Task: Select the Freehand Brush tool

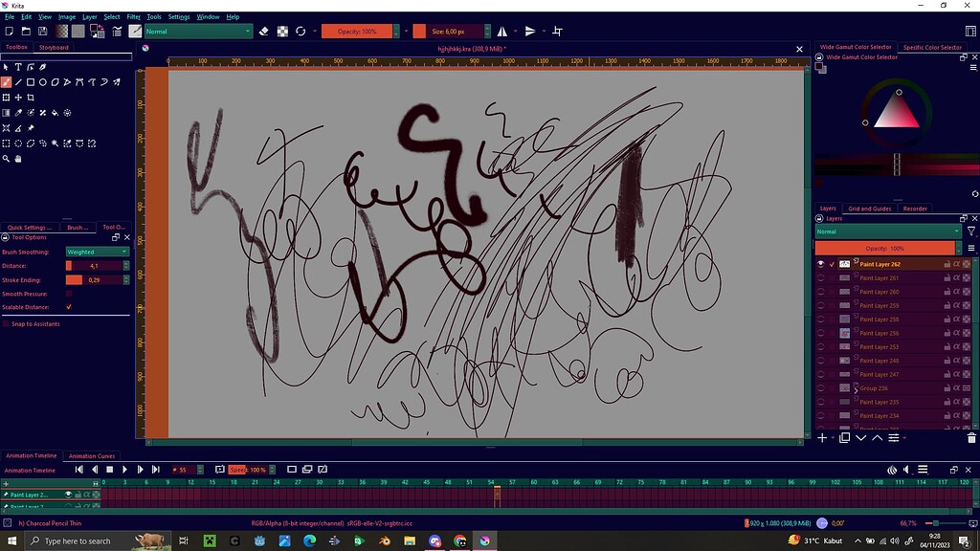Action: tap(6, 82)
